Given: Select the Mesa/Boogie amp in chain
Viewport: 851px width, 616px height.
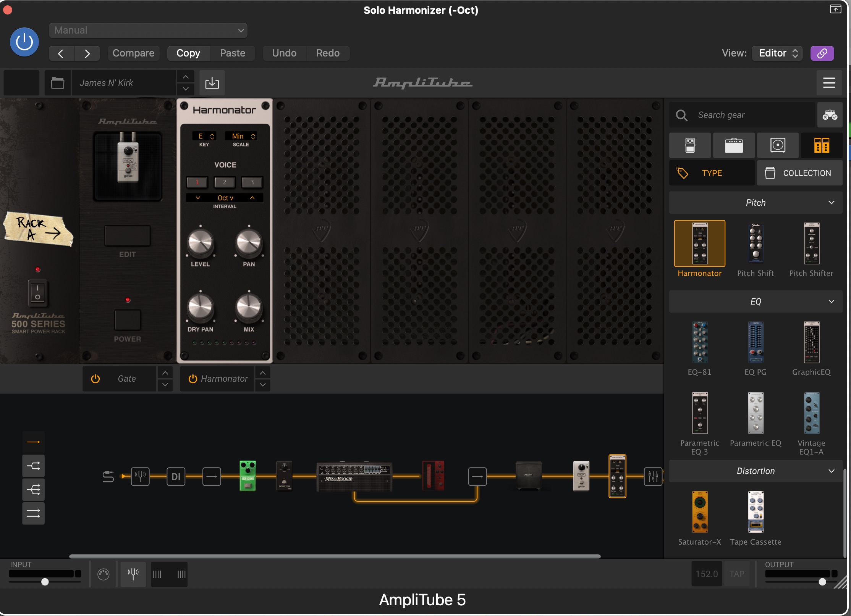Looking at the screenshot, I should [354, 476].
